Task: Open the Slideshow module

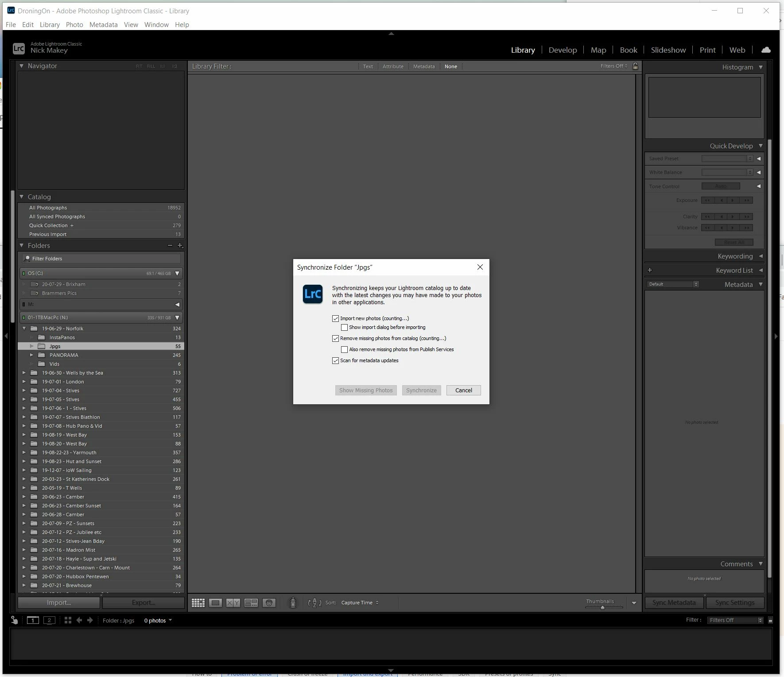Action: pos(668,50)
